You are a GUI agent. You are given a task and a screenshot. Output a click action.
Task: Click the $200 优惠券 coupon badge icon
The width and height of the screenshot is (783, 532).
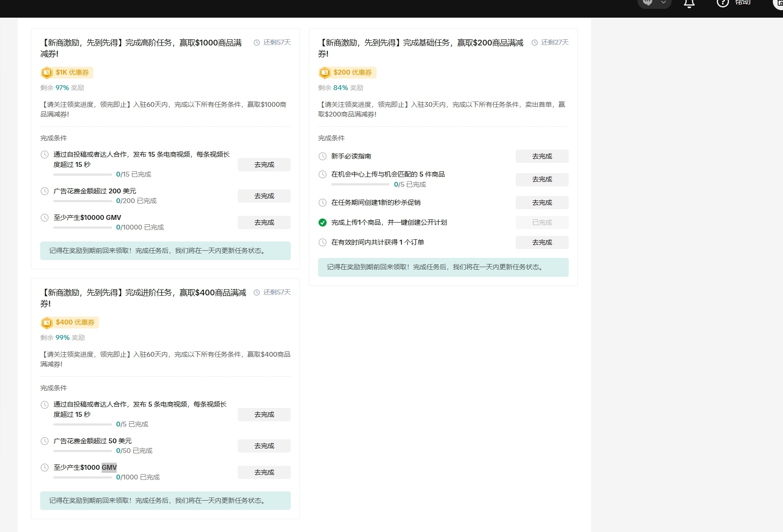325,72
